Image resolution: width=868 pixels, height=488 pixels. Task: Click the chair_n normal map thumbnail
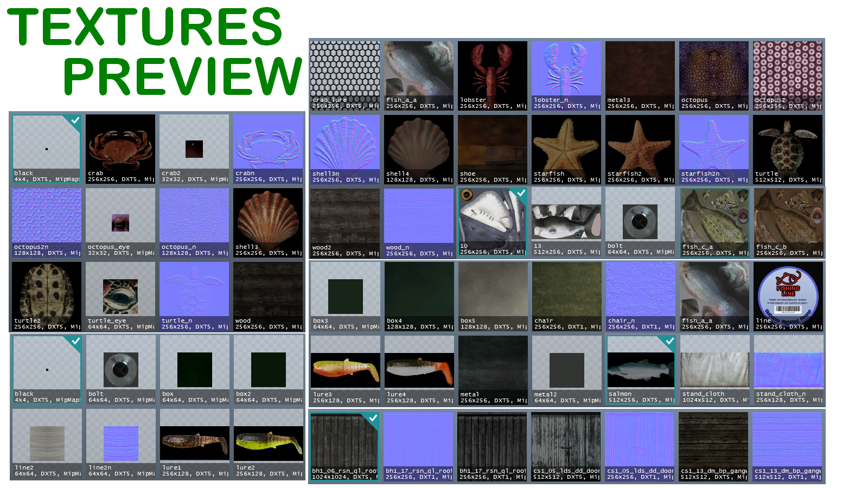[x=640, y=296]
